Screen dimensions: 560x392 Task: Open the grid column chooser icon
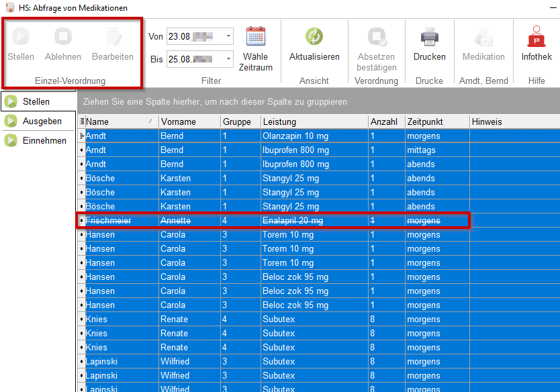tap(82, 121)
